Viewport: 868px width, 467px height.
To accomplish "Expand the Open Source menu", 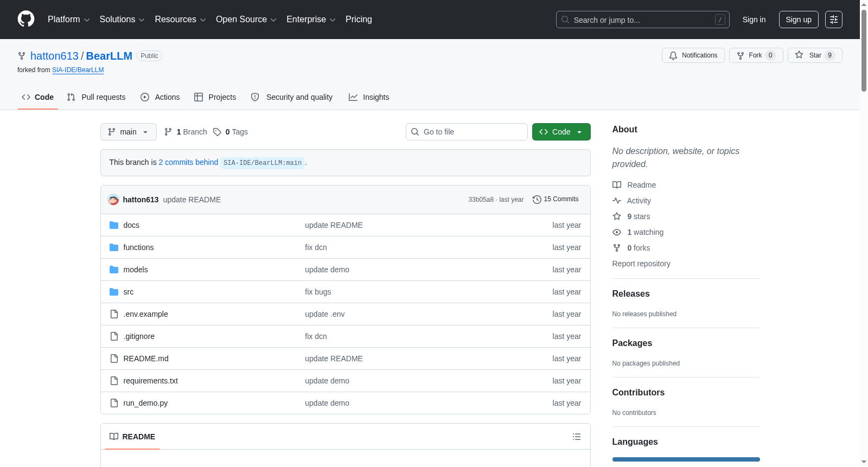I will (246, 20).
